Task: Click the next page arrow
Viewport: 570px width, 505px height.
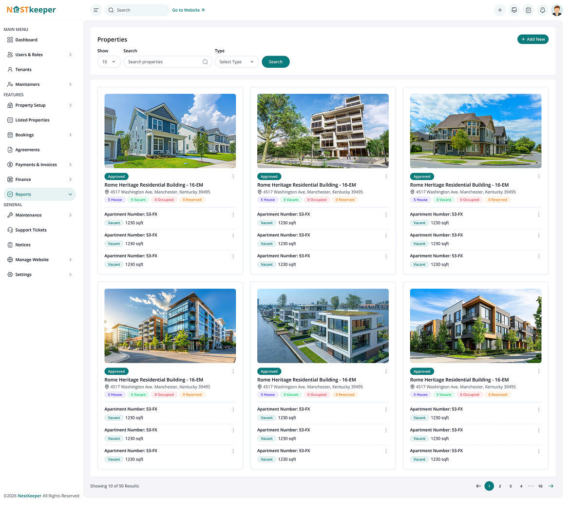Action: pos(551,486)
